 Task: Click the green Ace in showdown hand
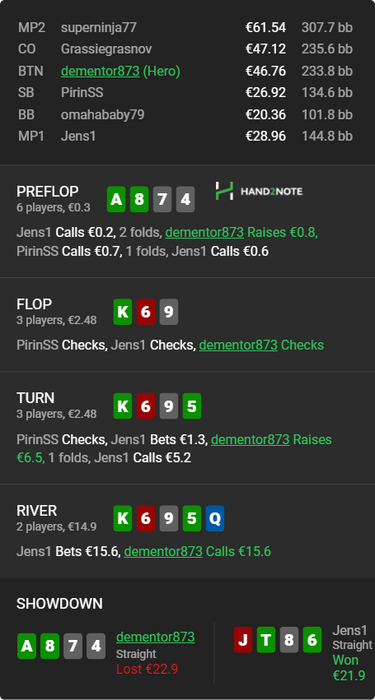27,646
